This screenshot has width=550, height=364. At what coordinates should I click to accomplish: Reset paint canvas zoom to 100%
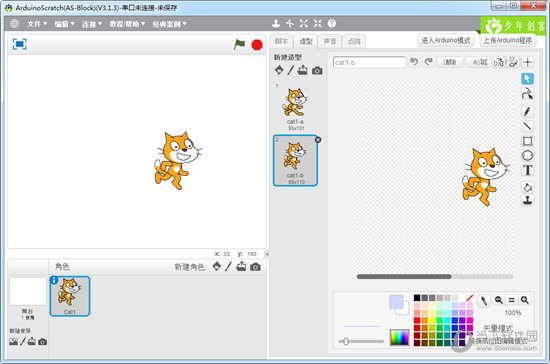click(511, 300)
